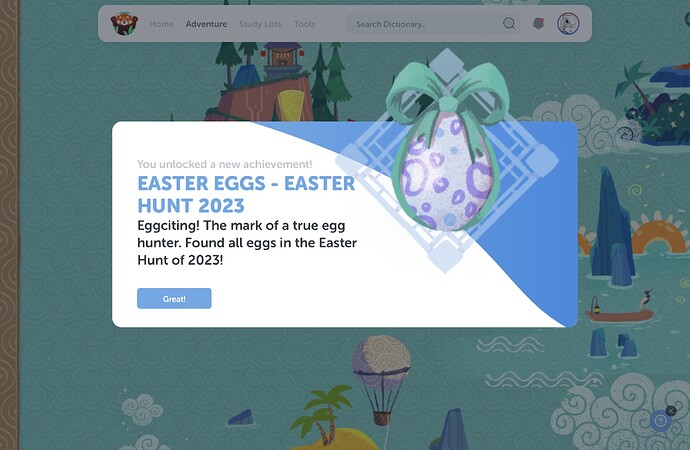Dismiss the achievement with Great! button
The image size is (690, 450).
174,299
